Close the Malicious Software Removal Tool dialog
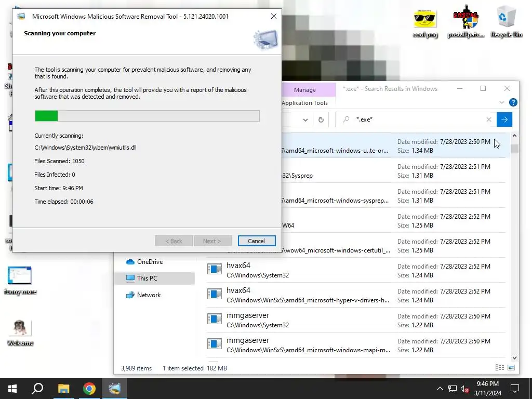 273,16
